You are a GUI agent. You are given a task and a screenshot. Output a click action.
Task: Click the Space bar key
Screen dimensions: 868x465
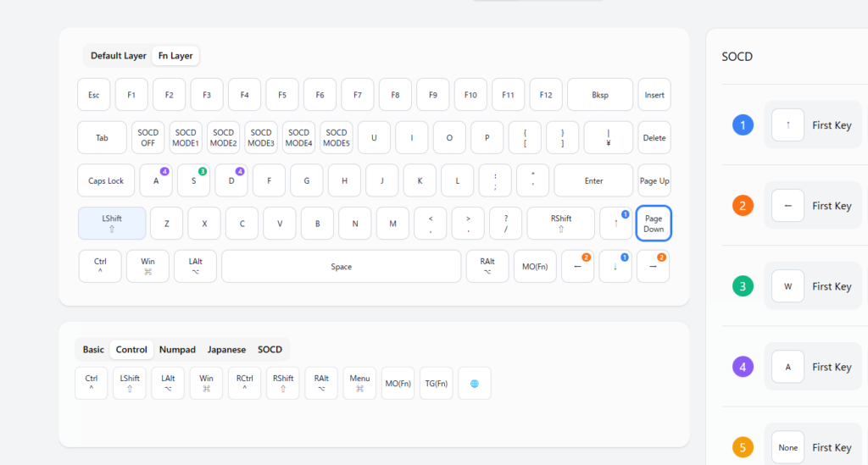coord(341,266)
